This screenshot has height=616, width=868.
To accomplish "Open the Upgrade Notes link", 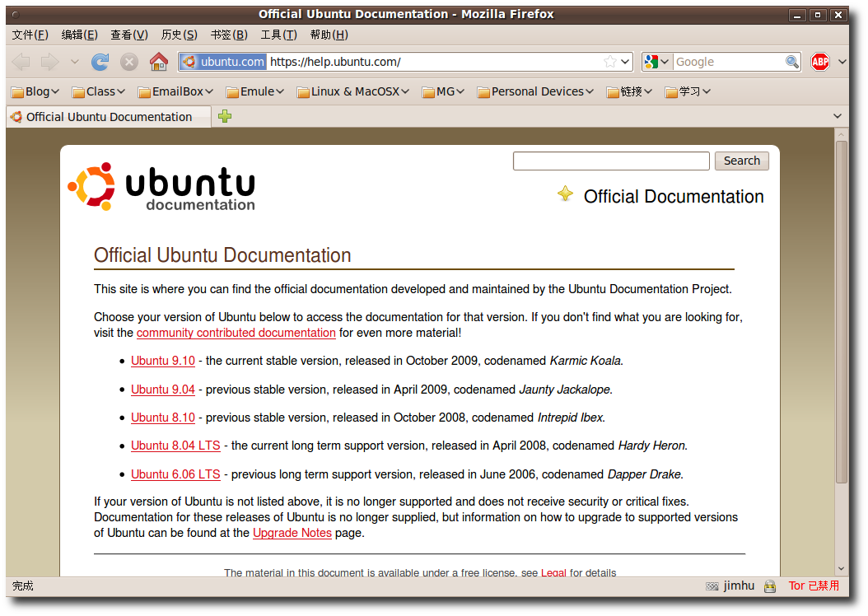I will tap(292, 533).
